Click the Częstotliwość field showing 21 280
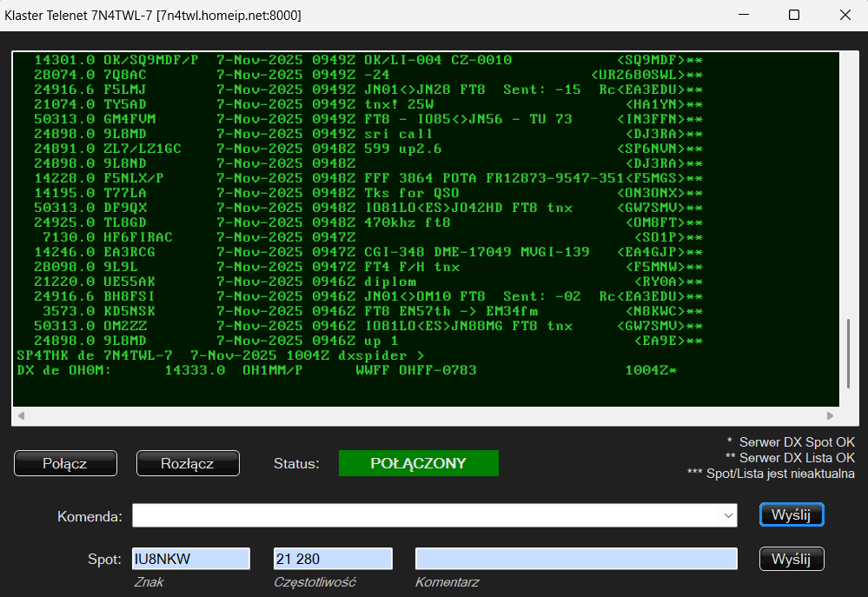The image size is (868, 597). coord(333,559)
